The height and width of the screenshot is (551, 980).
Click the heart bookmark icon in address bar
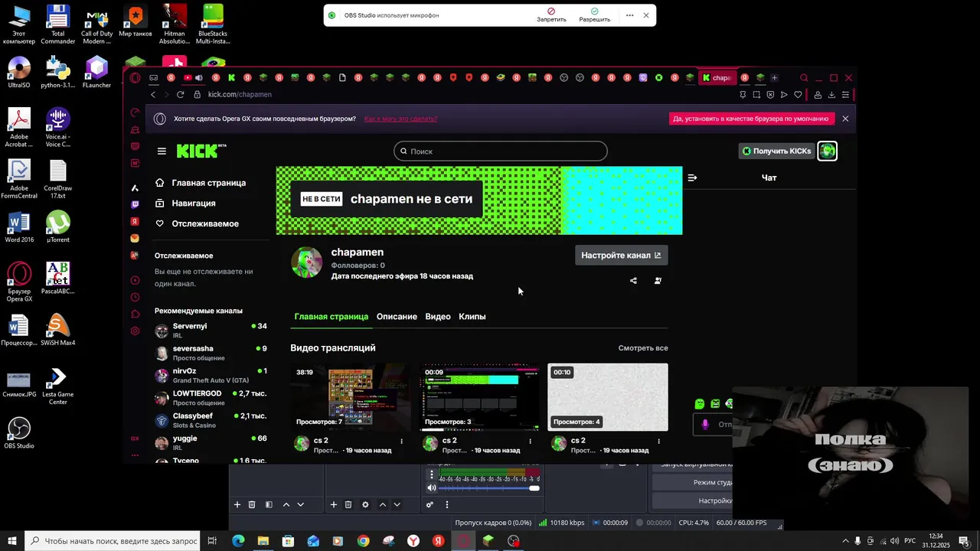pyautogui.click(x=798, y=95)
